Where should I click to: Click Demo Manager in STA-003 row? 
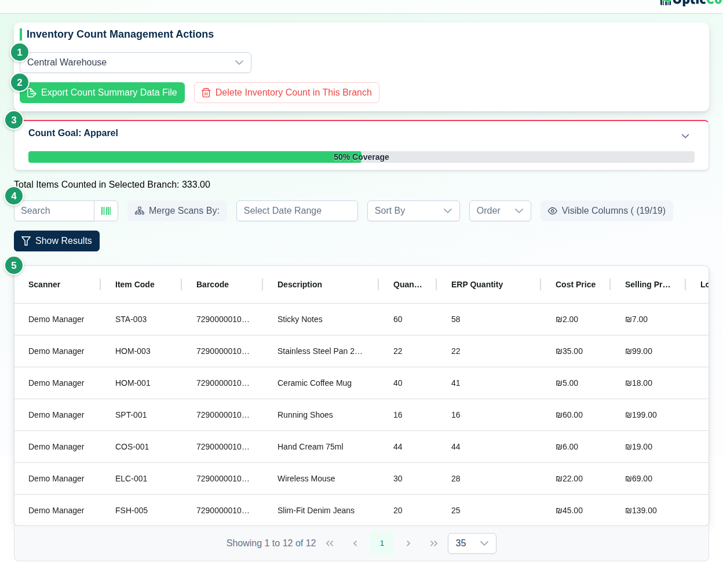coord(56,319)
